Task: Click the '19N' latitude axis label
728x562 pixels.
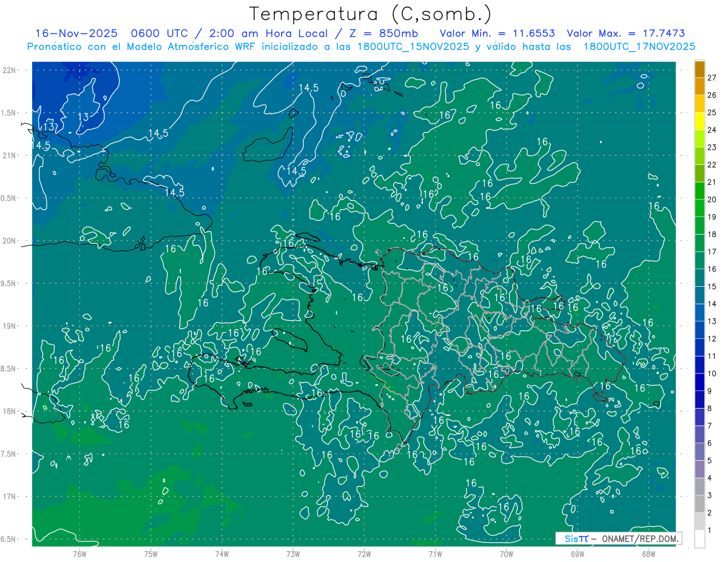Action: point(9,326)
